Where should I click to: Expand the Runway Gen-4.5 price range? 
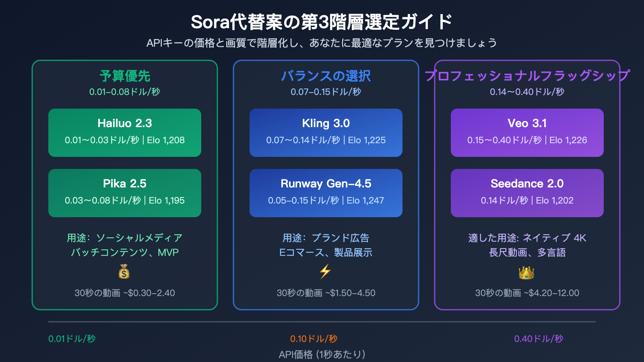[x=307, y=200]
